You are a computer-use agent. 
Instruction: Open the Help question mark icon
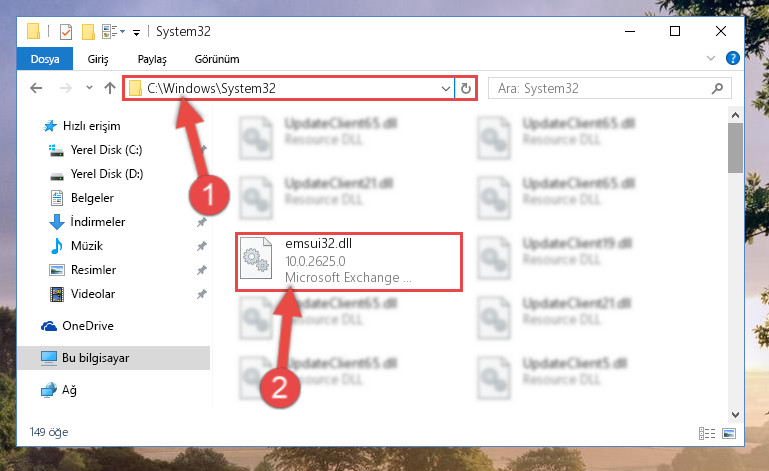(x=732, y=58)
